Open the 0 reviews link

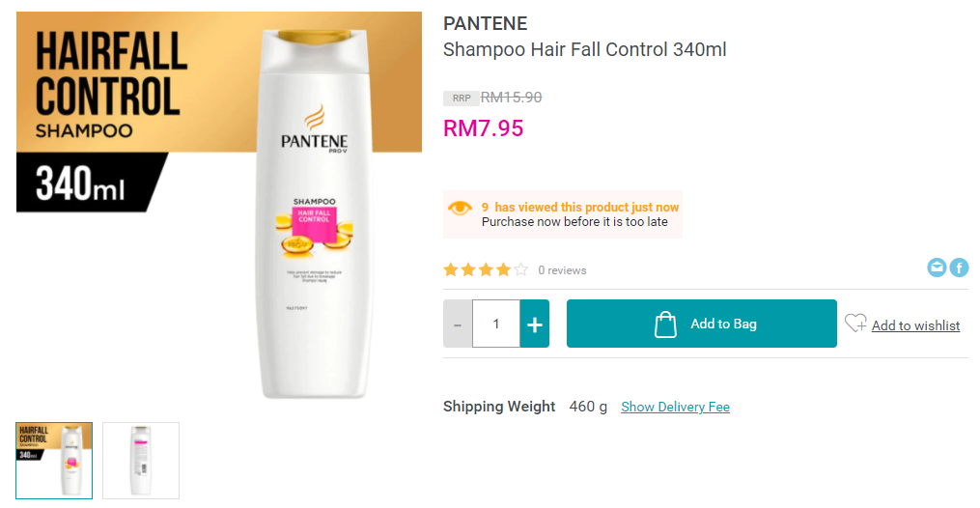coord(562,270)
